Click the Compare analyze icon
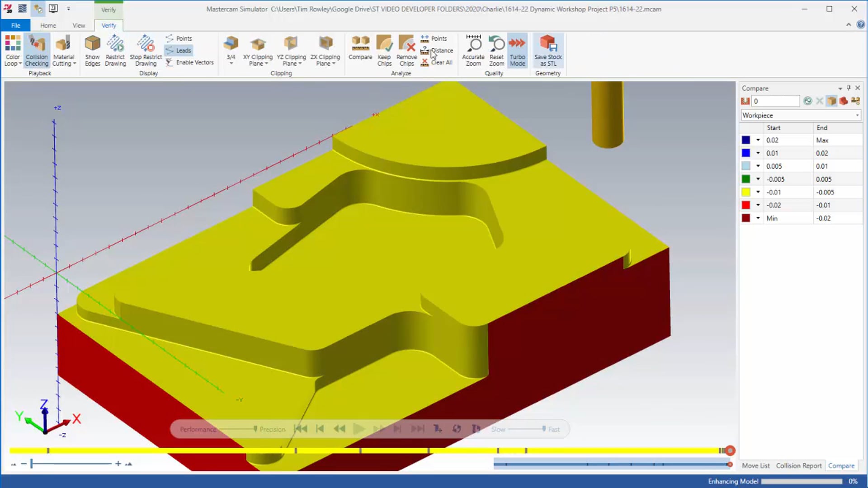Screen dimensions: 868x488 coord(360,44)
